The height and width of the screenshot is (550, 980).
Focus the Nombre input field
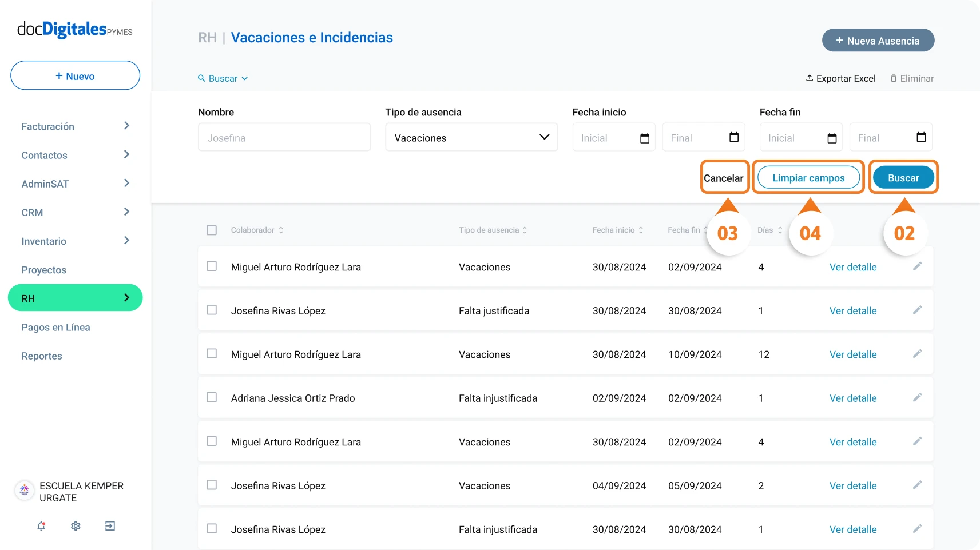284,137
